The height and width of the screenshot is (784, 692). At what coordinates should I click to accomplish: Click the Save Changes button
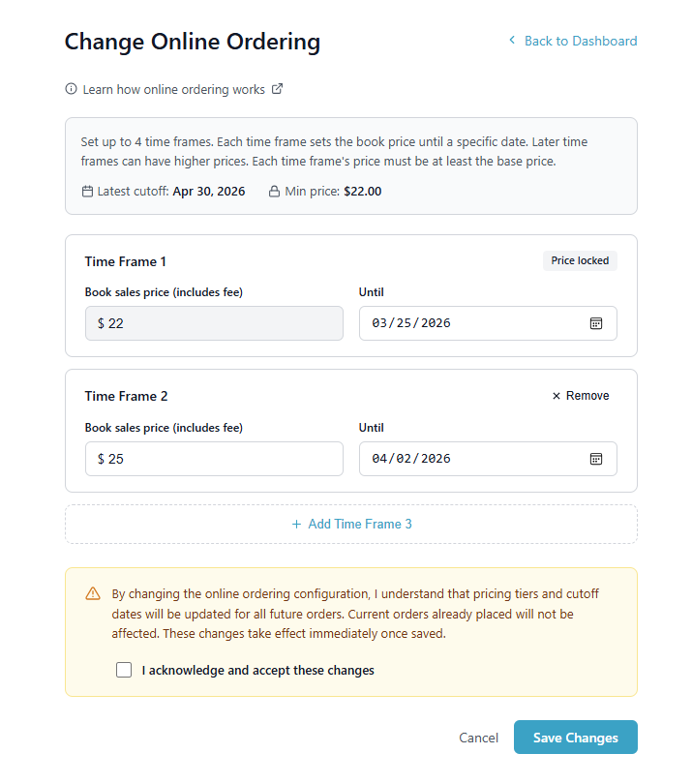(x=575, y=738)
